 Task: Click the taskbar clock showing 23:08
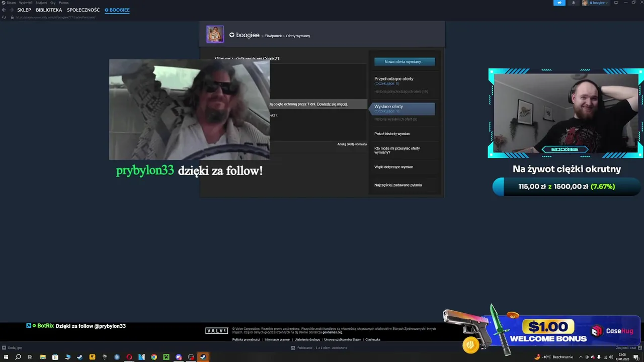click(623, 357)
